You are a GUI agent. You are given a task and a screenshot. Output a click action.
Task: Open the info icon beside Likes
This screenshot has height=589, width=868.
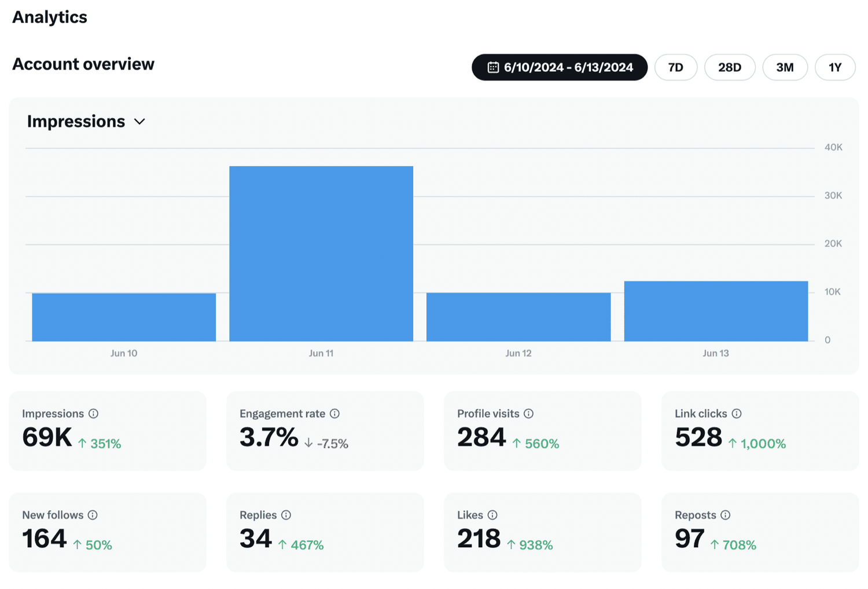492,515
